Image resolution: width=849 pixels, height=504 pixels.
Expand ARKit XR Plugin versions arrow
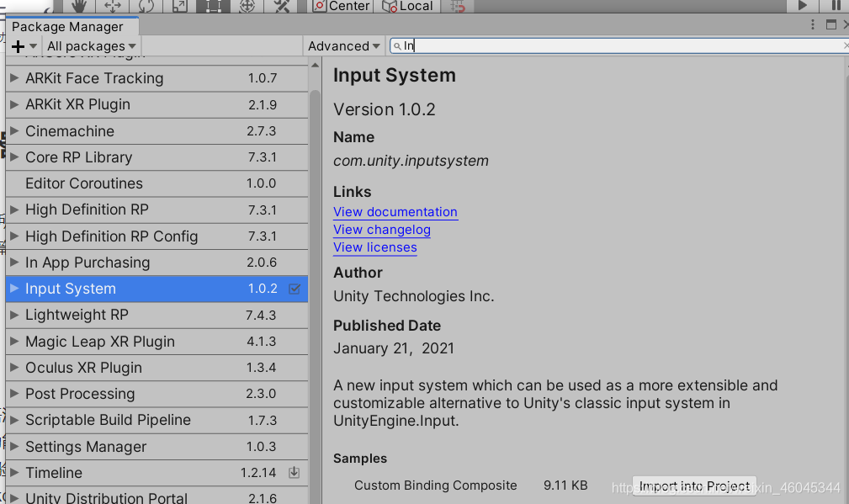14,104
